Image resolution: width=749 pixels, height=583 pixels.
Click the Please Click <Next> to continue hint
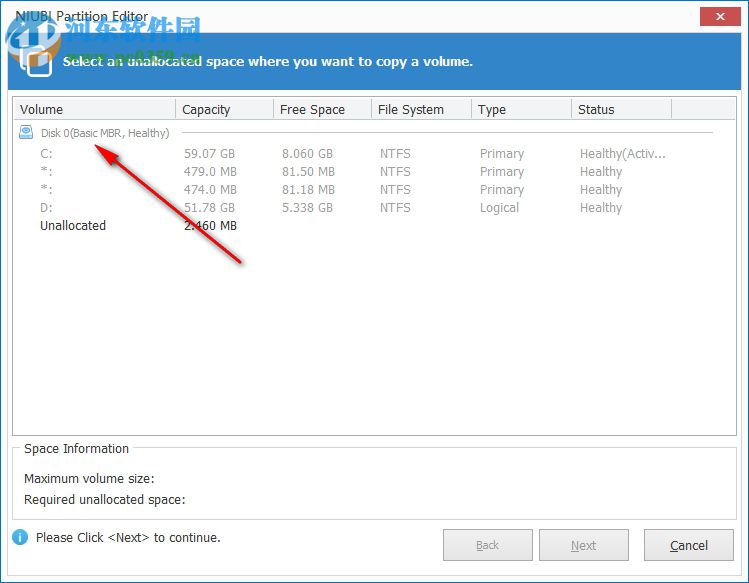coord(128,538)
